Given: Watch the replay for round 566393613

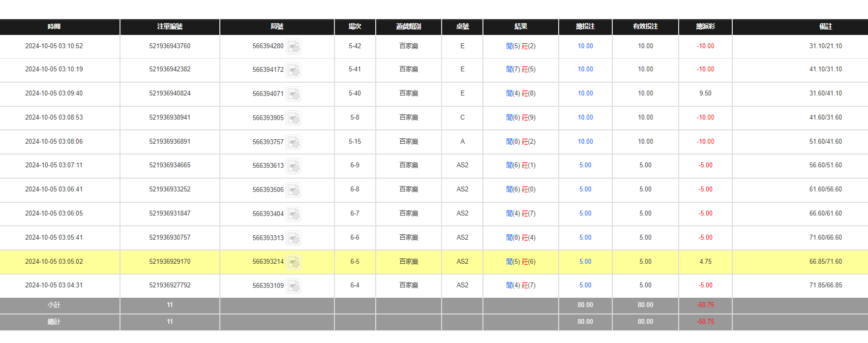Looking at the screenshot, I should point(294,166).
